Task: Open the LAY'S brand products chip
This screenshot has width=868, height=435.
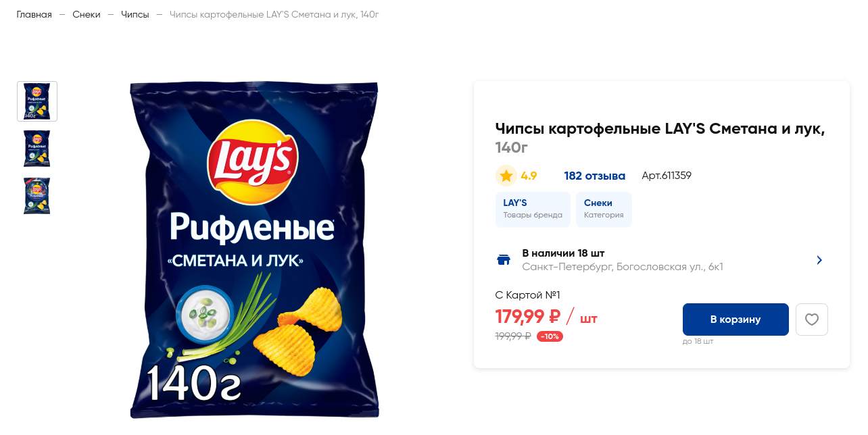Action: (x=533, y=209)
